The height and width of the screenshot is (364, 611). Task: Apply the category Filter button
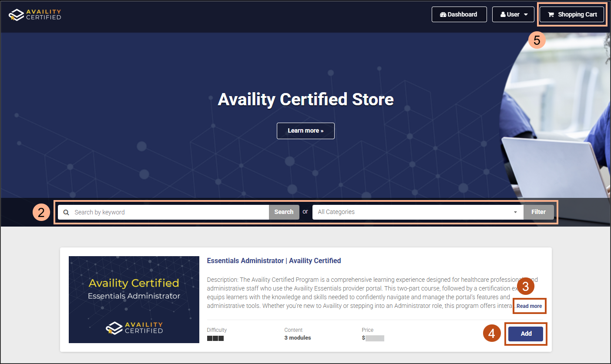538,212
